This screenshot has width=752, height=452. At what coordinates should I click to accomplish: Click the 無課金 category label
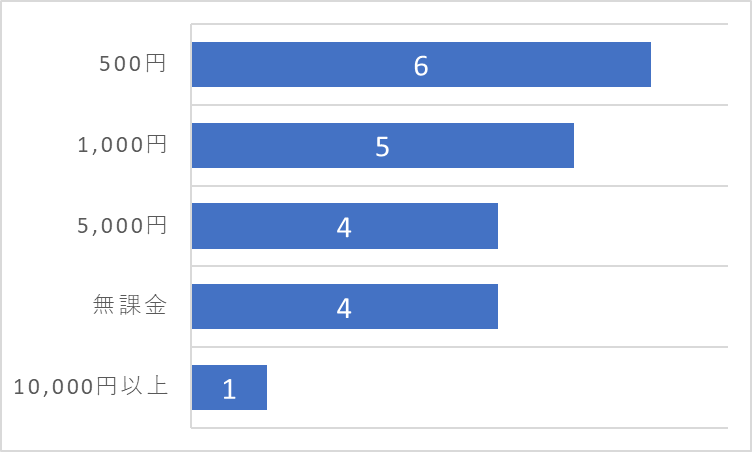coord(129,305)
